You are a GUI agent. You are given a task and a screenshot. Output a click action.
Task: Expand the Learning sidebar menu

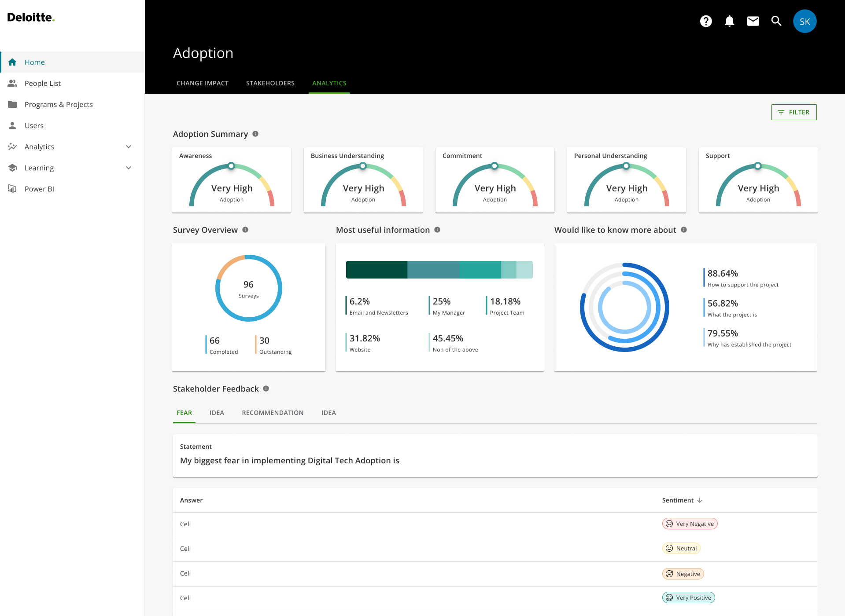coord(129,168)
